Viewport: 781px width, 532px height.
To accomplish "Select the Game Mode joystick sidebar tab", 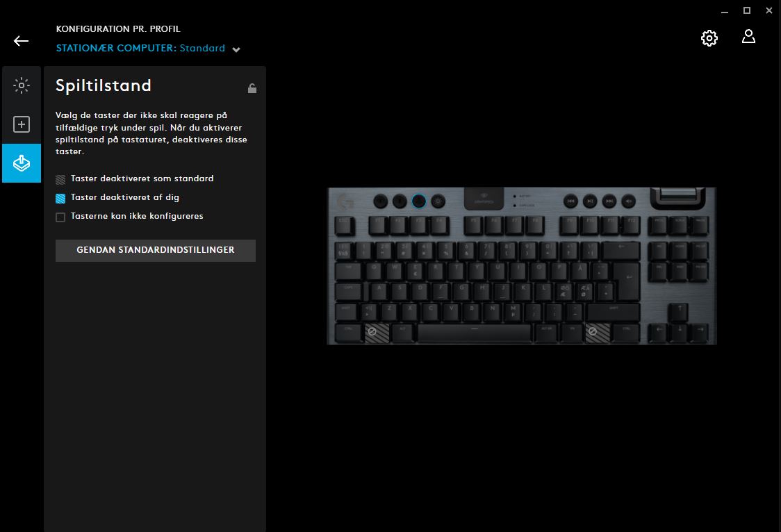I will click(22, 163).
